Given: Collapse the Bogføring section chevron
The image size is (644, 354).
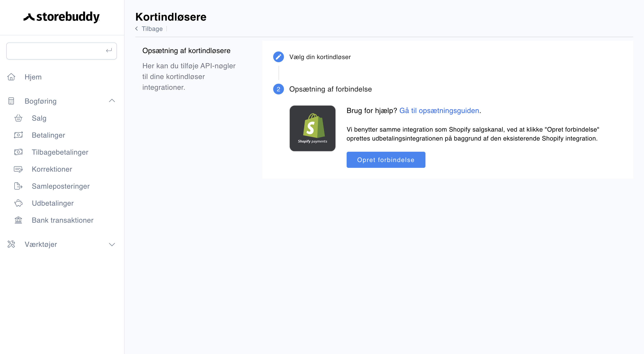Looking at the screenshot, I should pyautogui.click(x=112, y=101).
